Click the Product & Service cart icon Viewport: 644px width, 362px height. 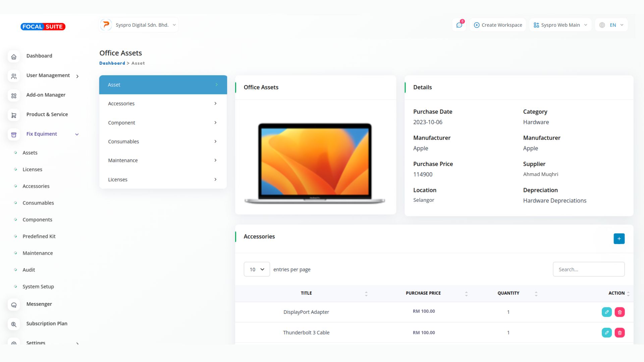[14, 115]
